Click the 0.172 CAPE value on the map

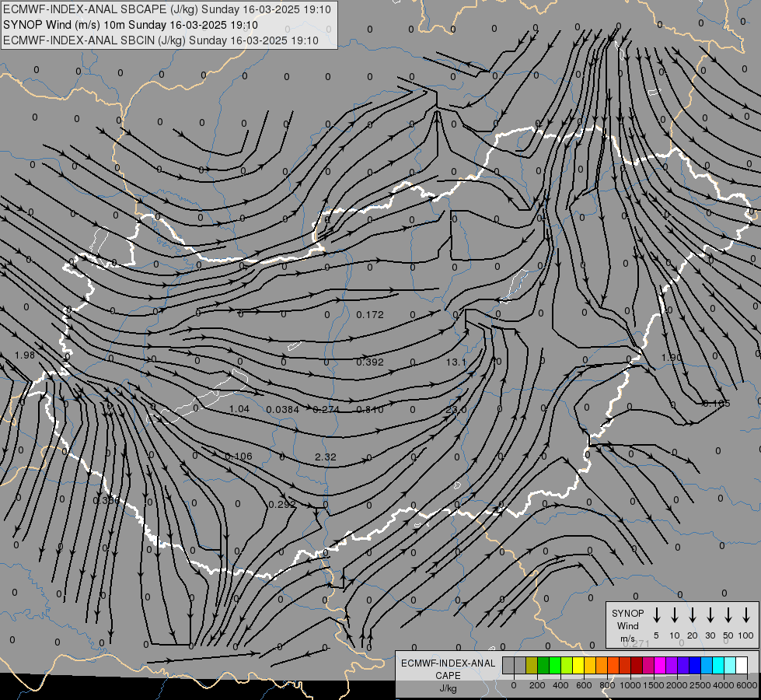click(370, 315)
